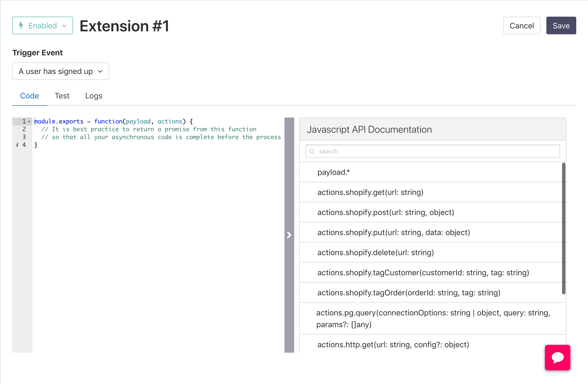Open the chat support bubble

(558, 357)
